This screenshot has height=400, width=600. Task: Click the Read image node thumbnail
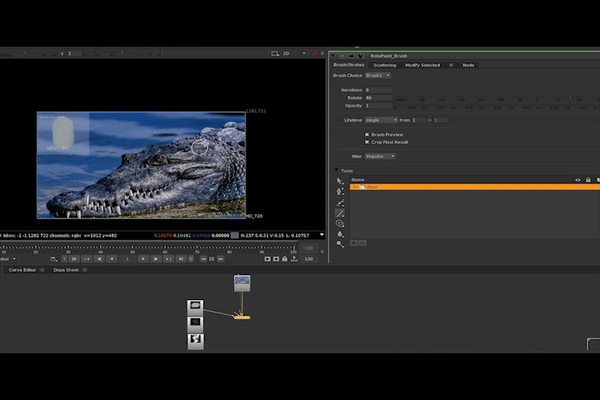coord(242,283)
